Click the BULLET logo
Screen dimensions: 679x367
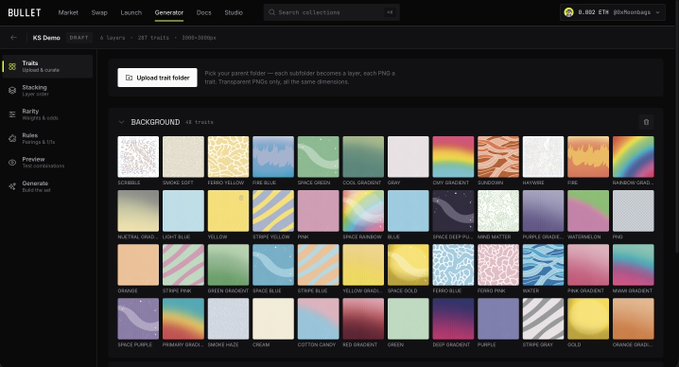(x=24, y=13)
